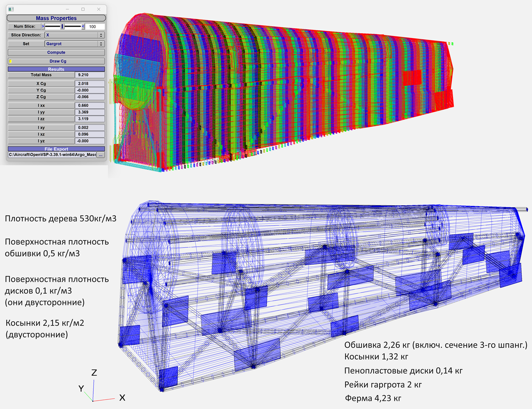Close the Mass Properties window
The height and width of the screenshot is (409, 532).
pyautogui.click(x=99, y=9)
